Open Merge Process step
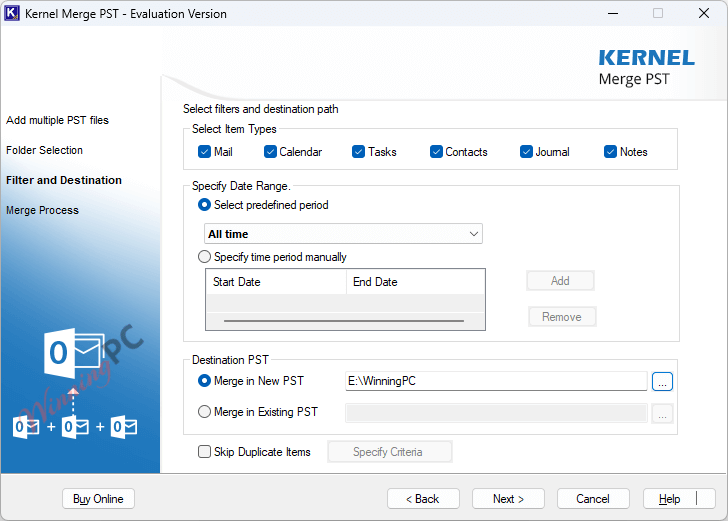728x521 pixels. pos(42,210)
